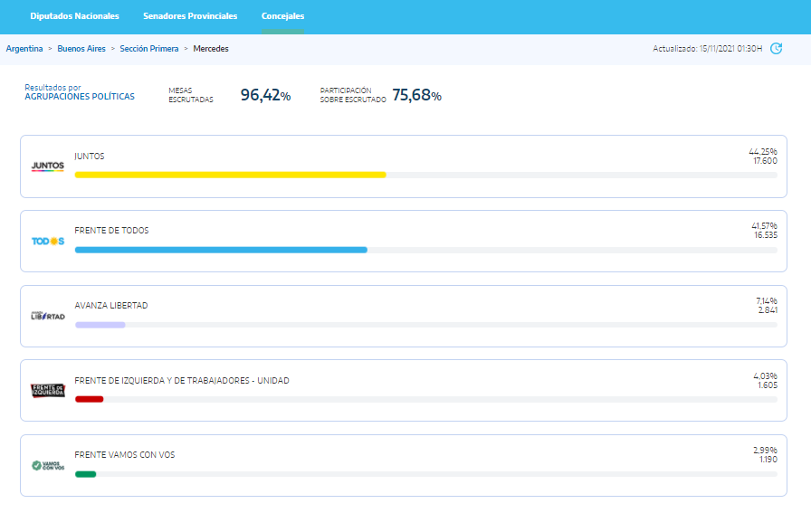Click the refresh icon next to the update time

(776, 49)
